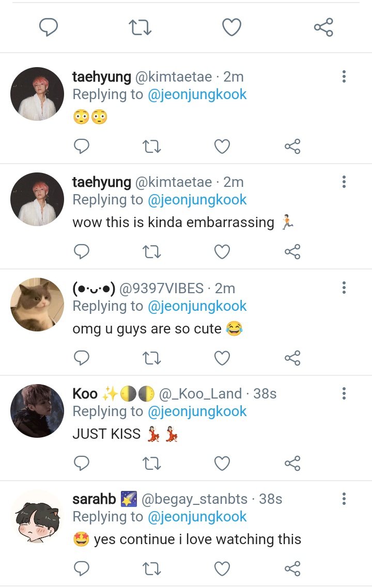Open the more options menu for the sarahb tweet
The width and height of the screenshot is (372, 588).
click(344, 499)
